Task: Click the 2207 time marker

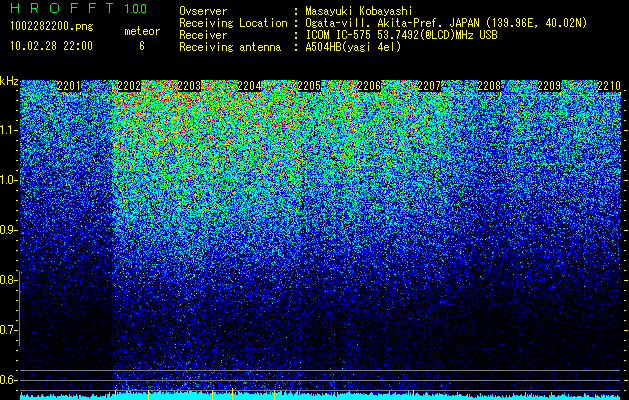Action: (429, 86)
